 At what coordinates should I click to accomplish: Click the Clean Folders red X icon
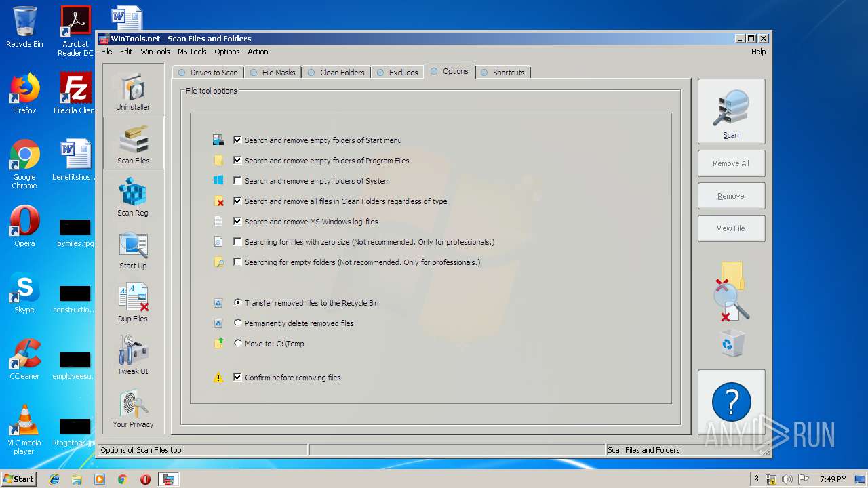point(218,201)
